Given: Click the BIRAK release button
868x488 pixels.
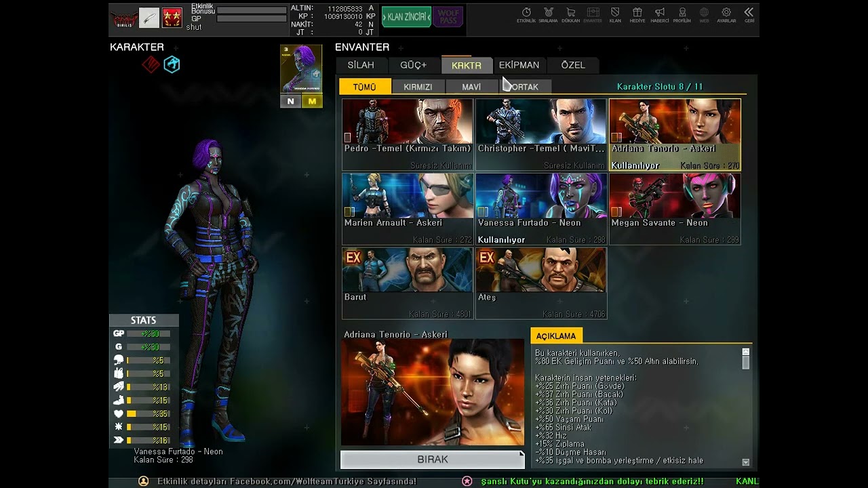Looking at the screenshot, I should pos(433,460).
